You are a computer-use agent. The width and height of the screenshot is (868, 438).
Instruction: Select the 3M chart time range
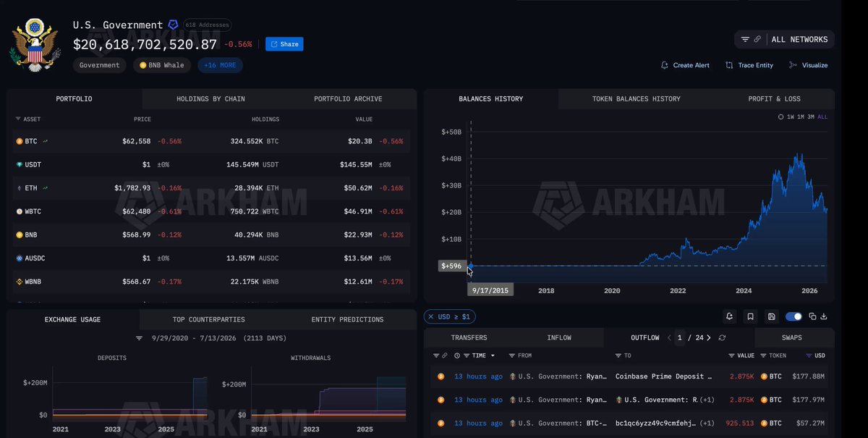coord(812,117)
